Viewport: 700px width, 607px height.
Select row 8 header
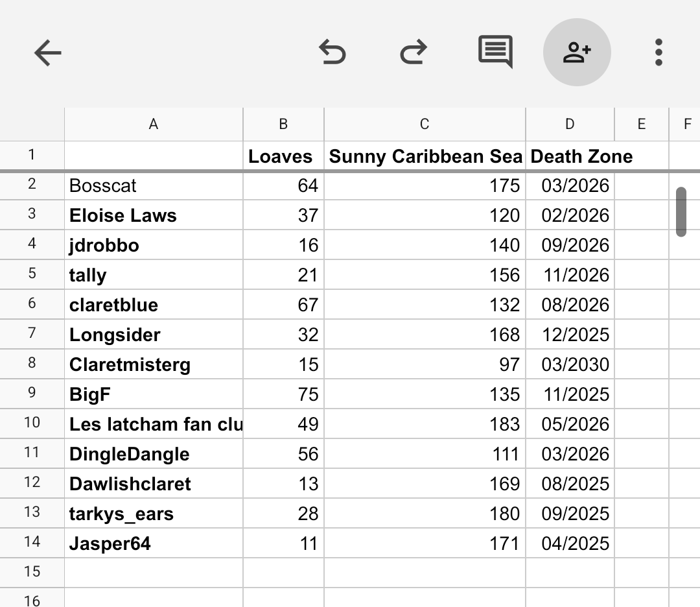[x=32, y=364]
